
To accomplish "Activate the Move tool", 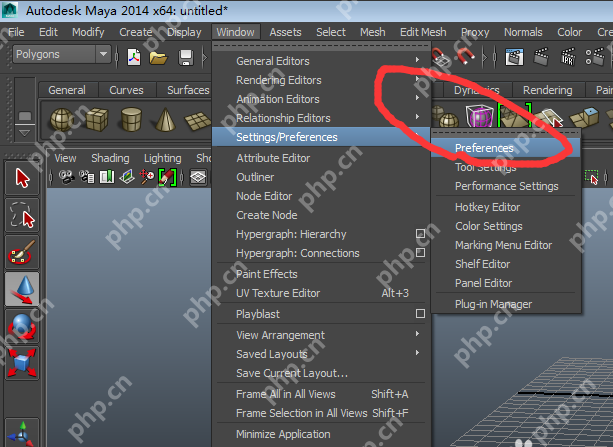I will 22,289.
